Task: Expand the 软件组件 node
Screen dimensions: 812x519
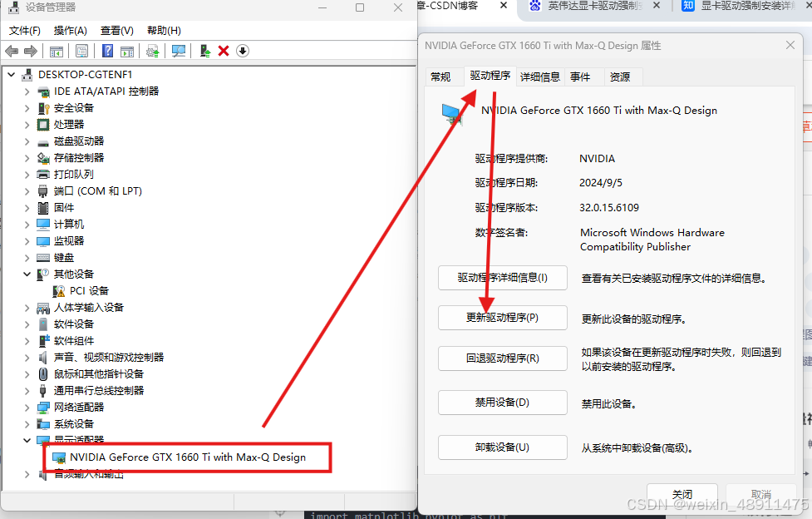Action: point(27,341)
